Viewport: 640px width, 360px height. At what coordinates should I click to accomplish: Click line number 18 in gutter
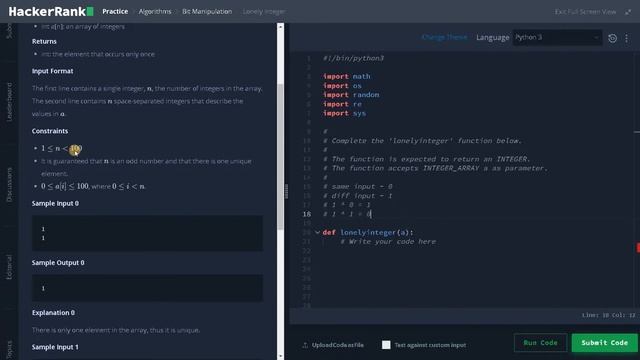307,214
